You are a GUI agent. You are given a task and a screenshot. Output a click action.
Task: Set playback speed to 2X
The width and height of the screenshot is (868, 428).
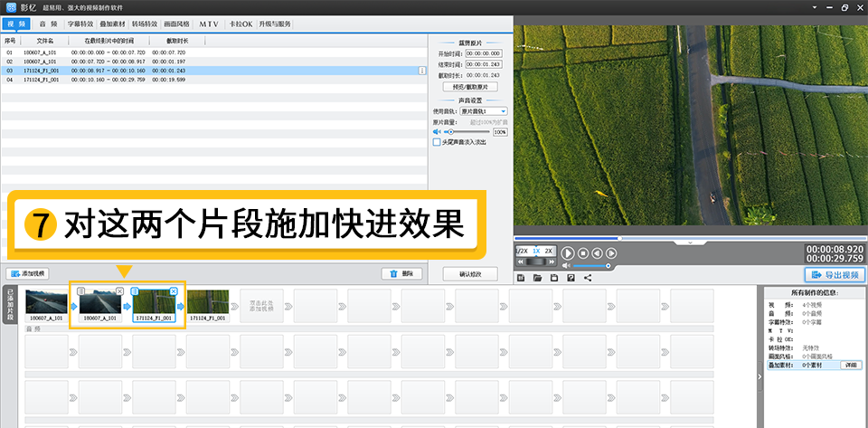[x=548, y=251]
